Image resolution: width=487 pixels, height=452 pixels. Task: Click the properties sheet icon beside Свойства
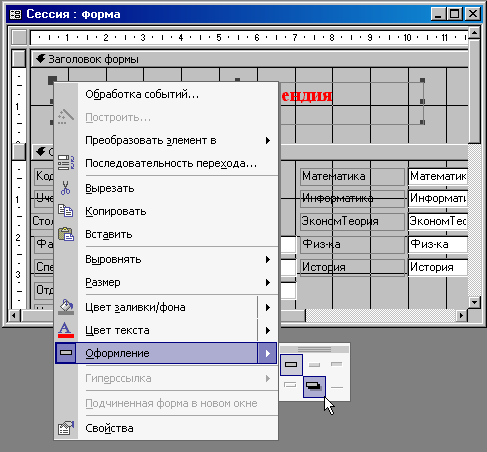click(x=66, y=428)
